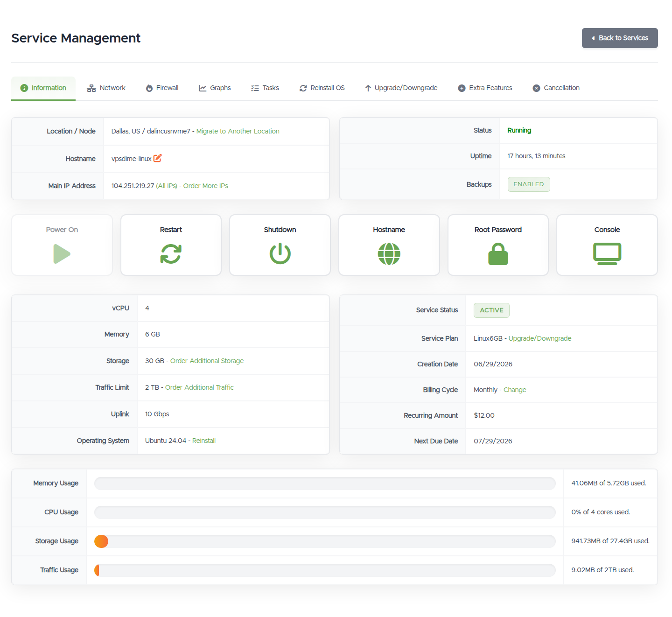The height and width of the screenshot is (617, 672).
Task: Click 0% of 4 cores used text
Action: 601,512
